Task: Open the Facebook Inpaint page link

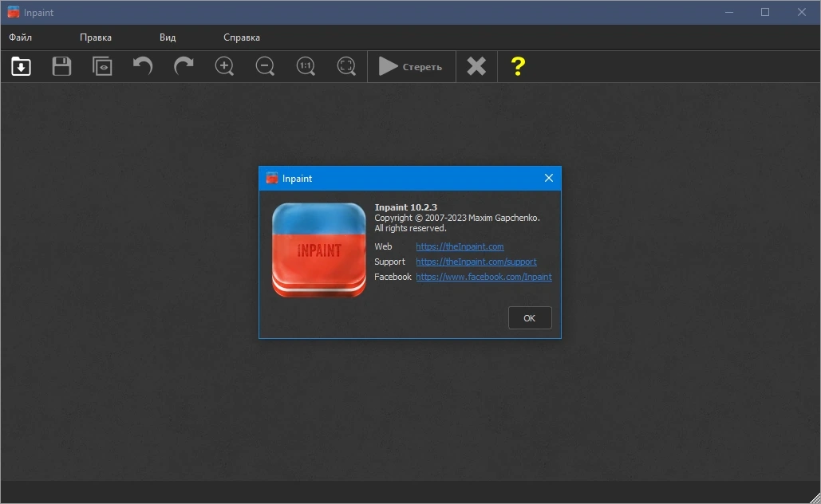Action: (x=484, y=277)
